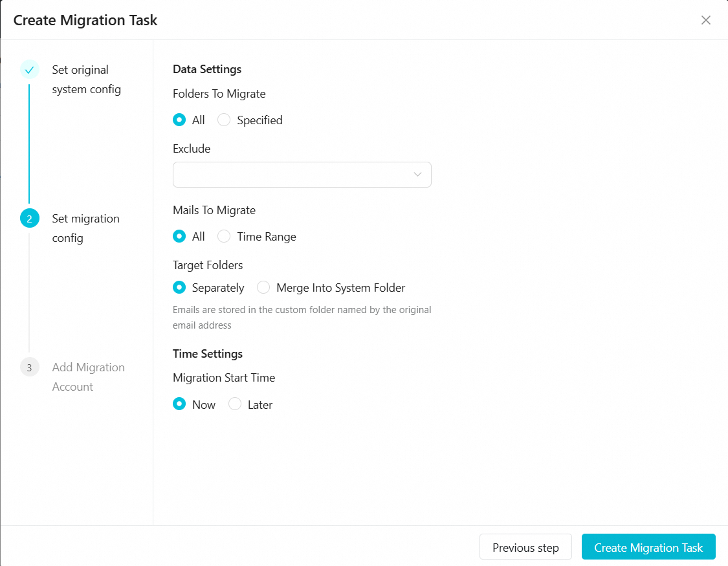728x566 pixels.
Task: Click inside the Exclude selection field
Action: [291, 175]
